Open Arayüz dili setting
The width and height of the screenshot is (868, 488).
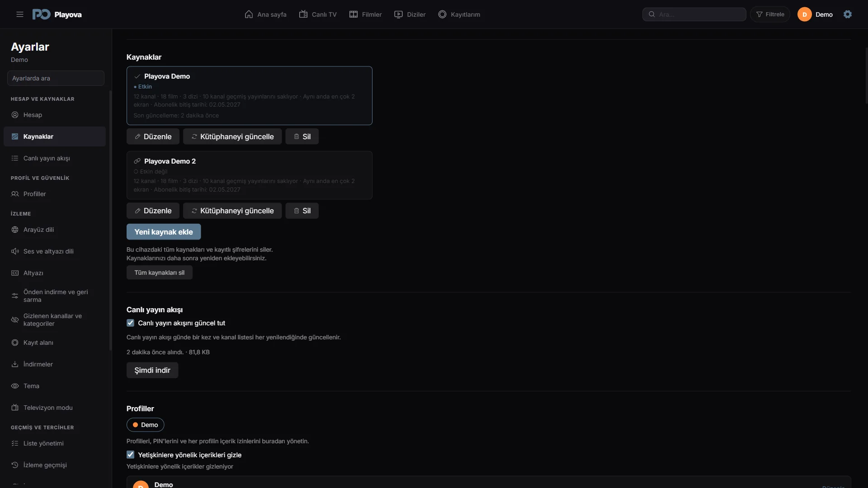coord(55,230)
